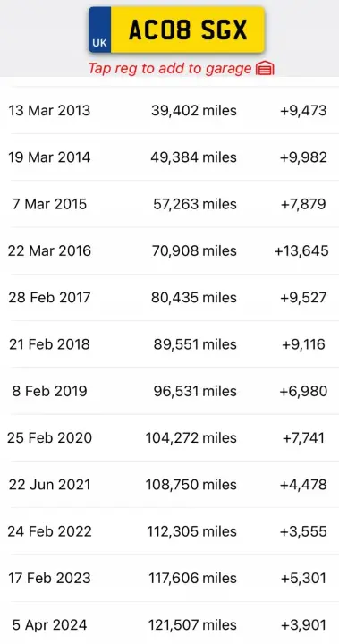The image size is (339, 644).
Task: Tap the blue UK badge on plate
Action: [100, 30]
